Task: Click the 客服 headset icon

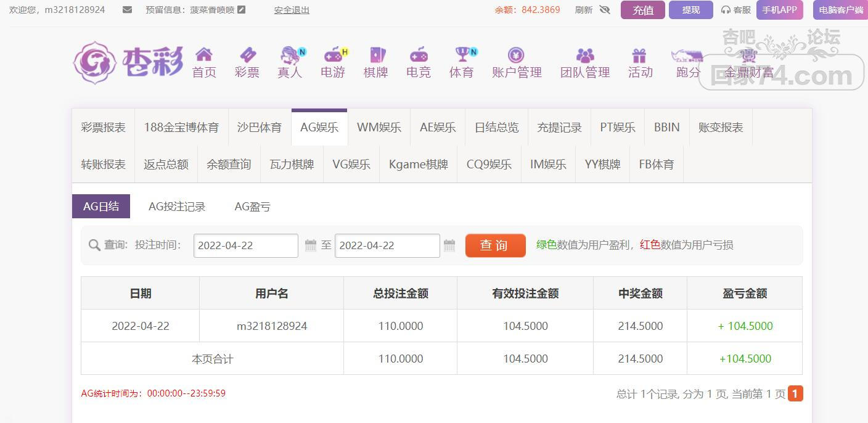Action: point(726,10)
